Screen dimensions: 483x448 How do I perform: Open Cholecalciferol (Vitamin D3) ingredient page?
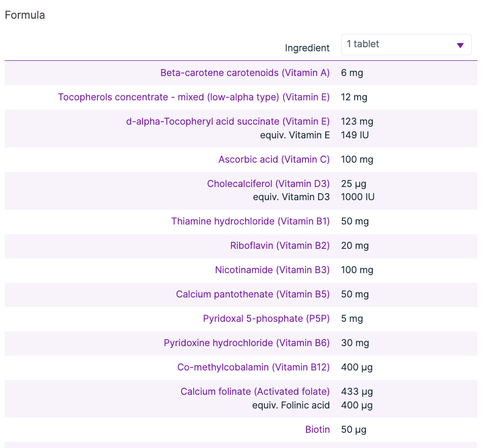(x=268, y=184)
